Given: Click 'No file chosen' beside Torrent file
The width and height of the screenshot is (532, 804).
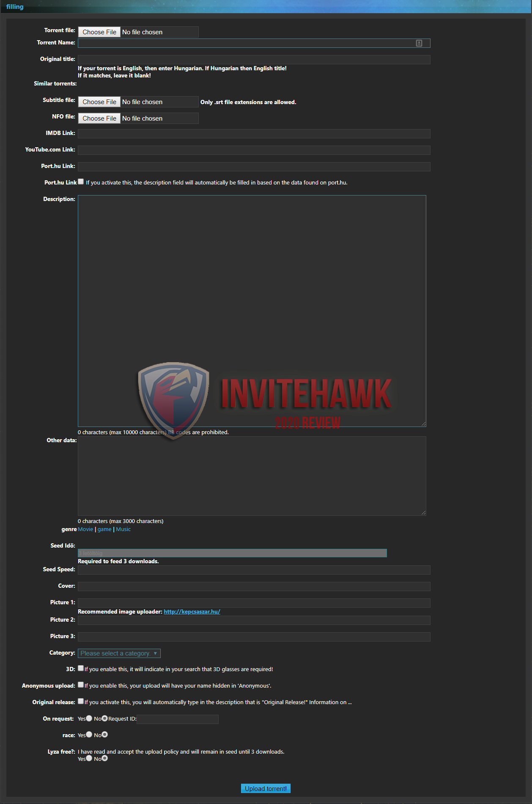Looking at the screenshot, I should [142, 32].
